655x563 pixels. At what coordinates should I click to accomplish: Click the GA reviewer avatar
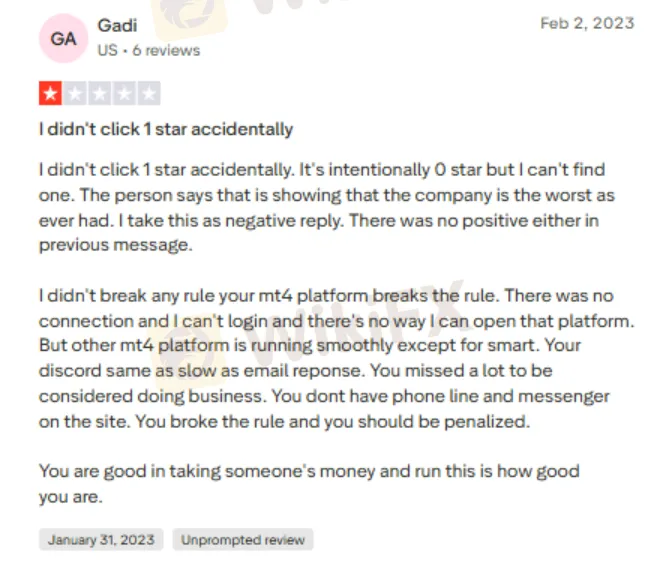(63, 39)
